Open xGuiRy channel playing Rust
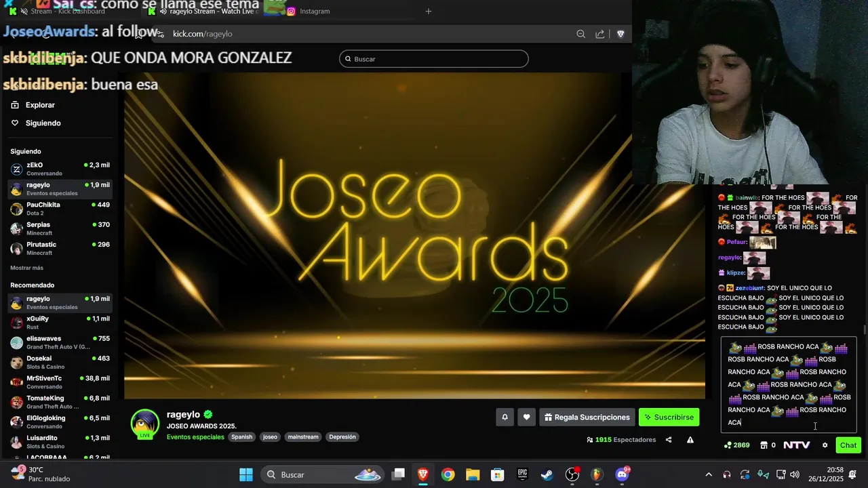 (60, 323)
